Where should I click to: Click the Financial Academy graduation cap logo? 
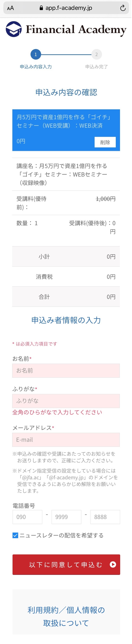[x=14, y=29]
